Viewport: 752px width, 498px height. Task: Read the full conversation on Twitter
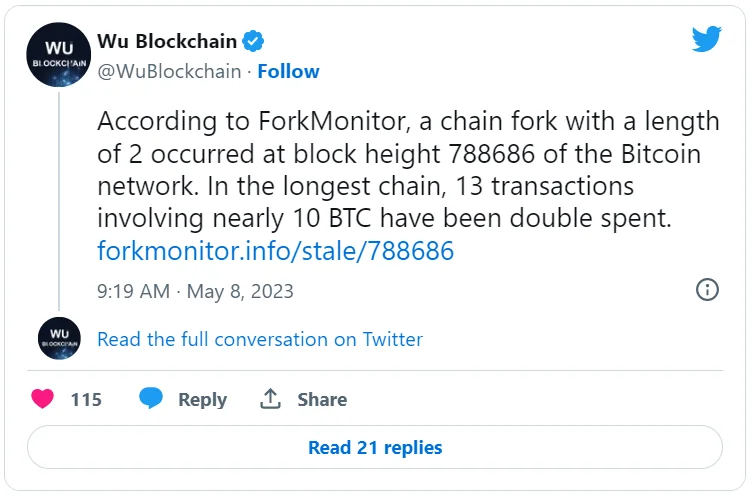(260, 339)
